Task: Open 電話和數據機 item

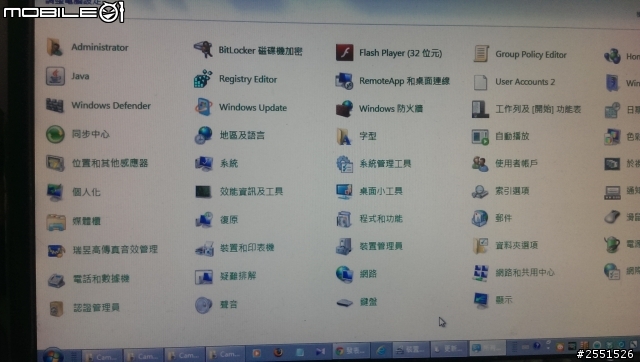Action: tap(88, 279)
